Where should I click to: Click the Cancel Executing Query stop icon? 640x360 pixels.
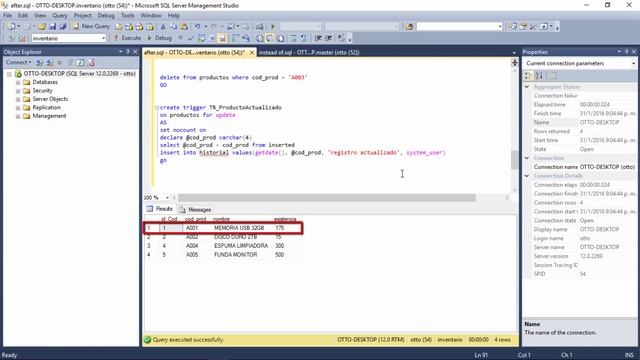[180, 38]
